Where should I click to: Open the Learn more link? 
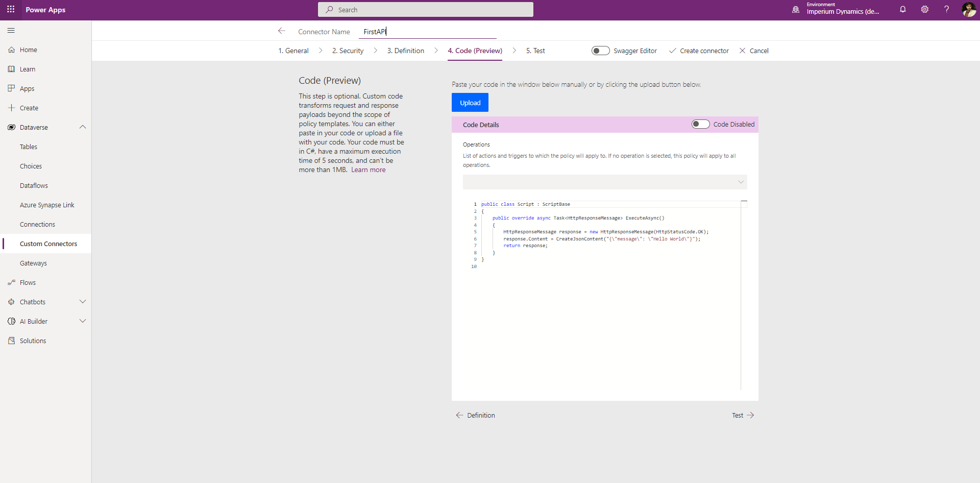[x=368, y=170]
